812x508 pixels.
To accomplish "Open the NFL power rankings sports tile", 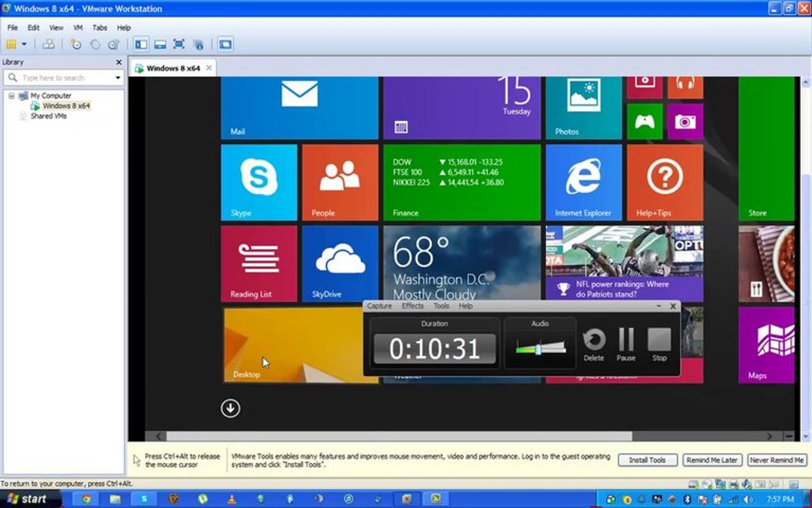I will click(x=625, y=263).
